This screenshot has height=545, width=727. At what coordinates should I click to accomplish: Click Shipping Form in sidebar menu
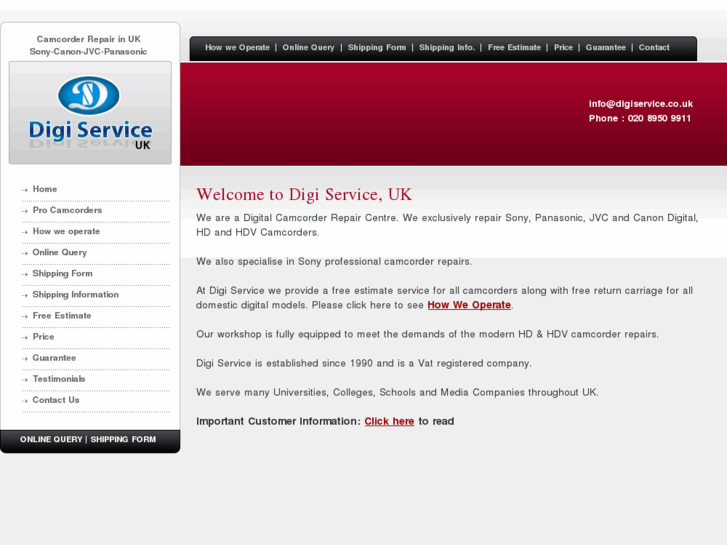click(x=63, y=274)
